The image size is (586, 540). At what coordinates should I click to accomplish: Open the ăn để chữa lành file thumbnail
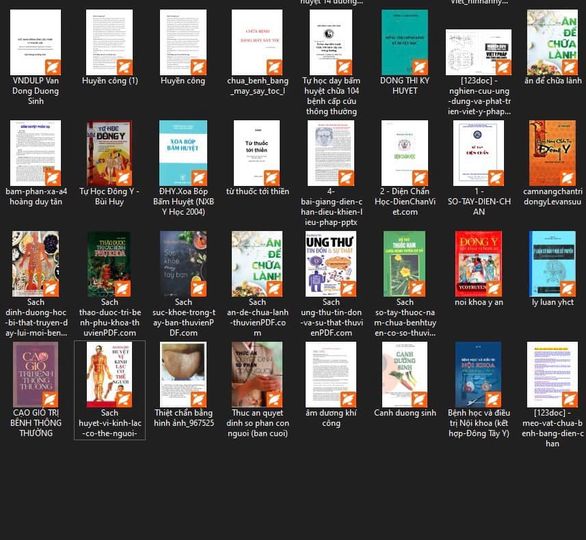552,42
